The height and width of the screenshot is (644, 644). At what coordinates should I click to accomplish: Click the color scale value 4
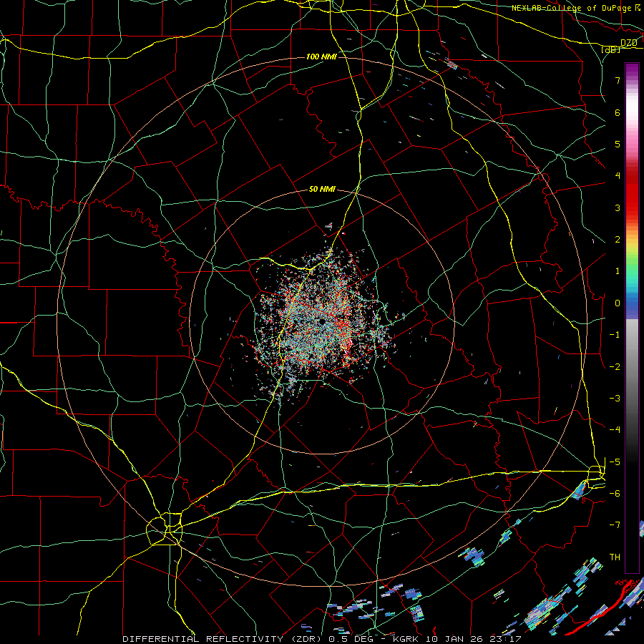click(618, 176)
